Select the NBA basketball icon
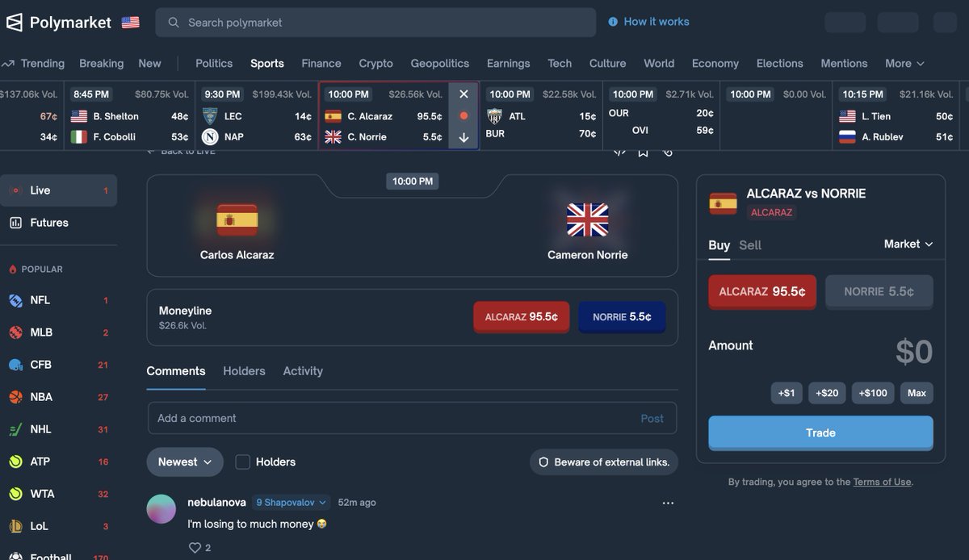Screen dimensions: 969x560 coord(15,397)
